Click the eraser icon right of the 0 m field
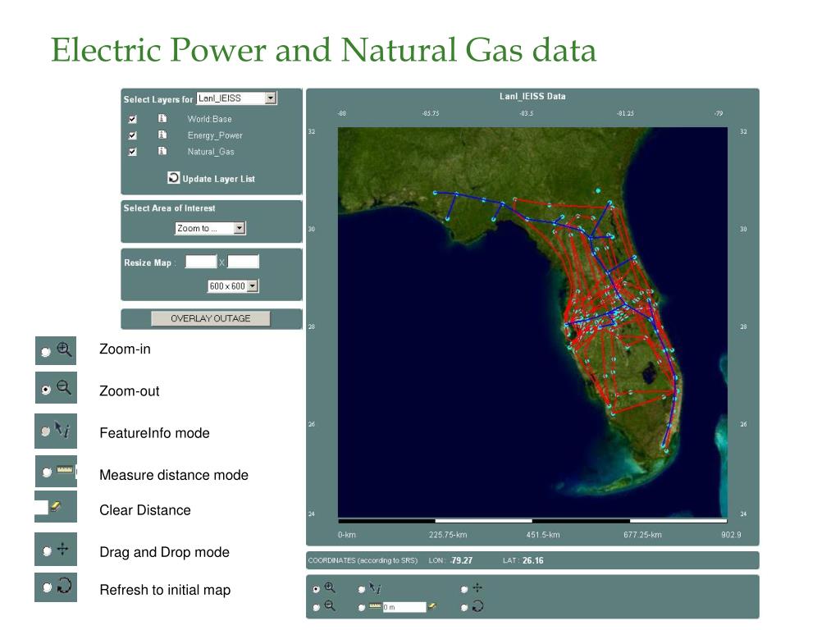This screenshot has height=630, width=840. (432, 606)
